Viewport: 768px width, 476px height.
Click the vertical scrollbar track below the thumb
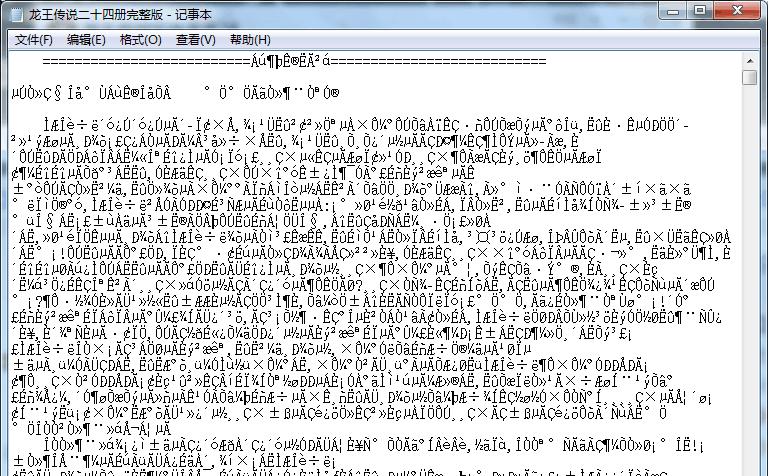[750, 279]
